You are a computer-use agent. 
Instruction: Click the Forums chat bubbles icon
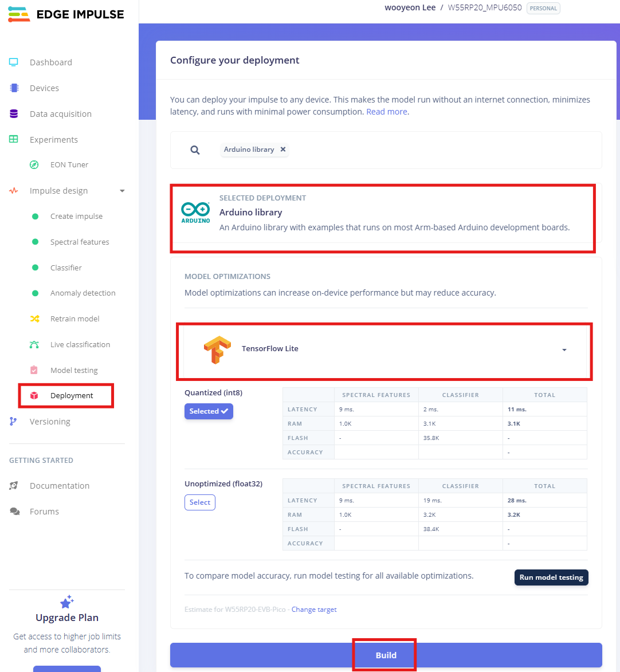[14, 511]
